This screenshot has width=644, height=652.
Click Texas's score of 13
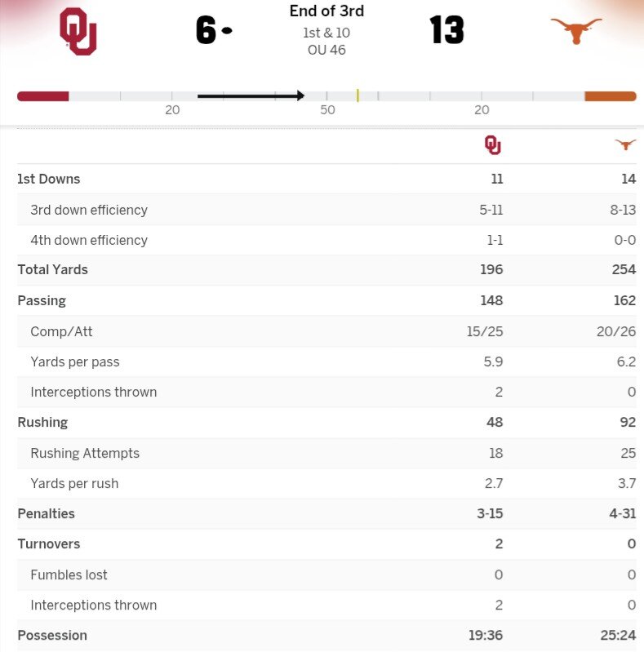point(446,31)
